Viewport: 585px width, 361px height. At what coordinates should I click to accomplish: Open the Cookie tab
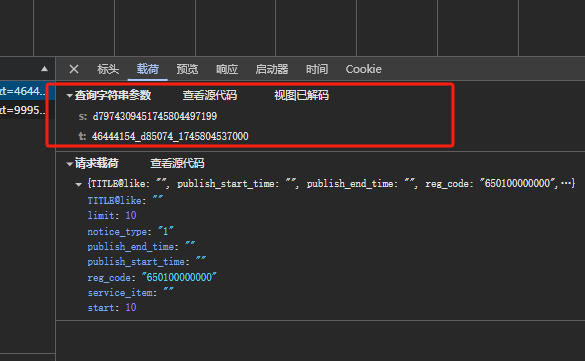[363, 69]
